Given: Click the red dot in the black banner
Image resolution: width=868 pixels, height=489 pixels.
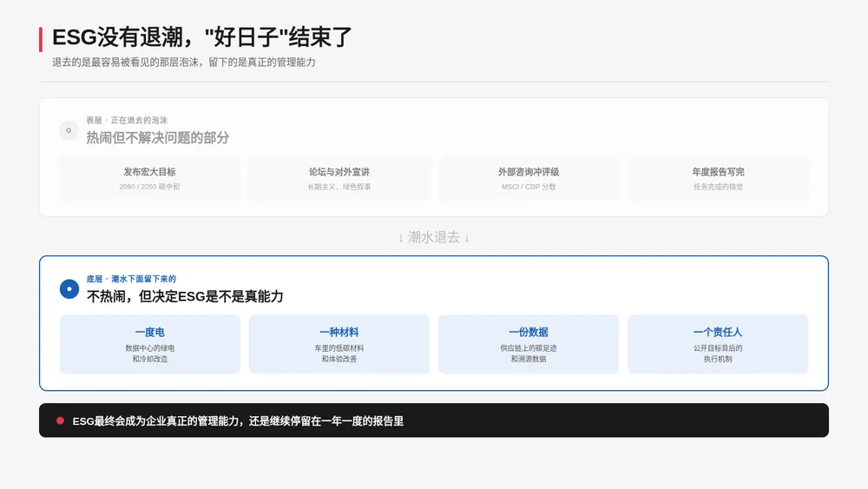Looking at the screenshot, I should (x=60, y=421).
